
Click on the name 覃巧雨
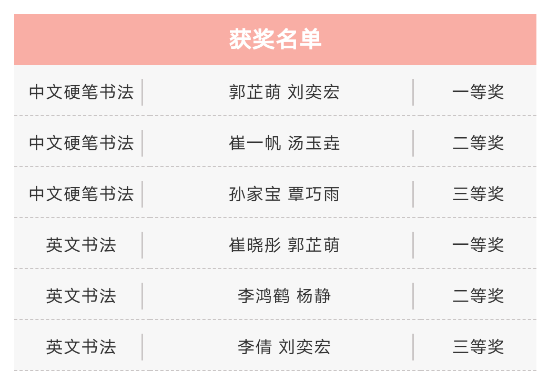[x=314, y=194]
